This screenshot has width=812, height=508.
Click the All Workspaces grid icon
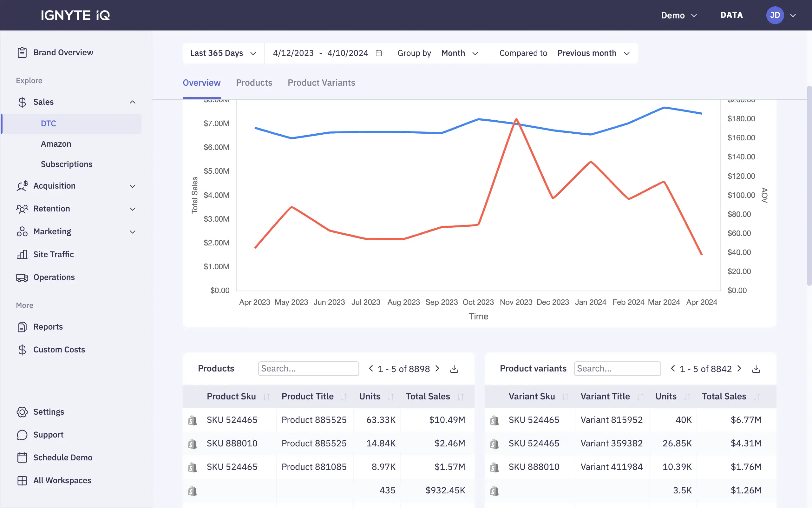coord(22,480)
